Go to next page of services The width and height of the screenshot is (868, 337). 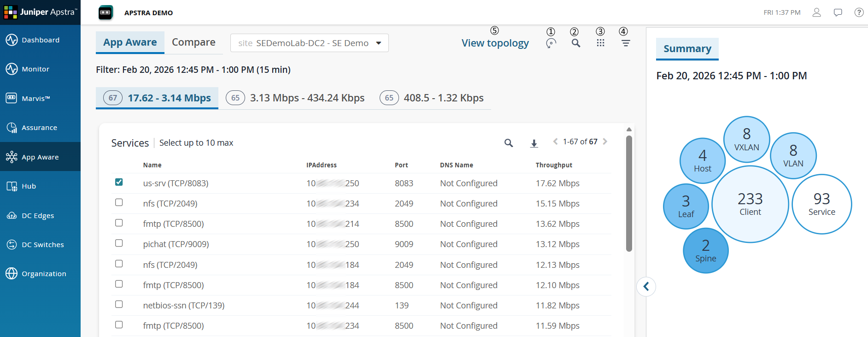pos(605,142)
